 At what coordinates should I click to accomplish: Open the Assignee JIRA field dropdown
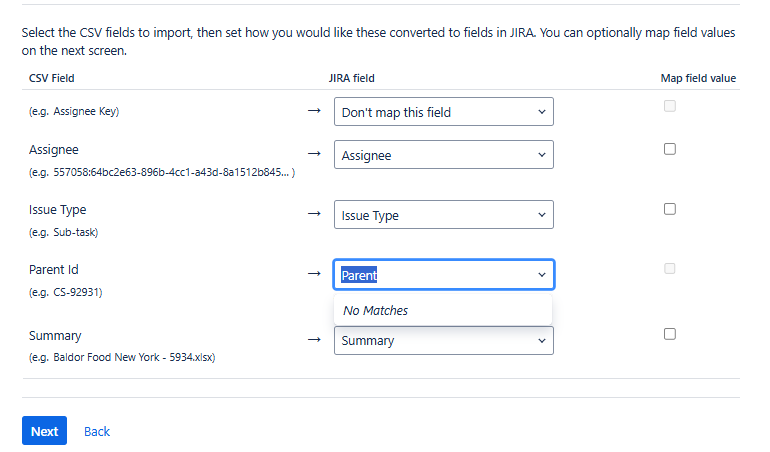443,155
